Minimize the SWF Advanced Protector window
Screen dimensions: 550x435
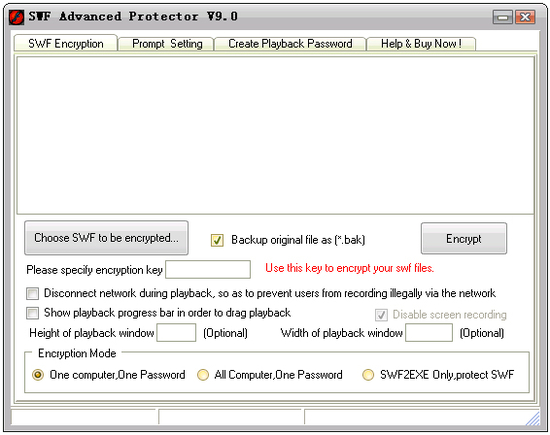(x=502, y=17)
